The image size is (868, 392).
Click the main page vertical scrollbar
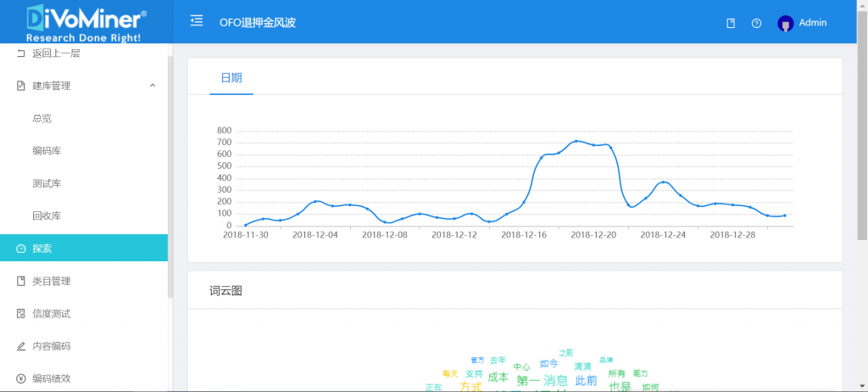[x=862, y=126]
